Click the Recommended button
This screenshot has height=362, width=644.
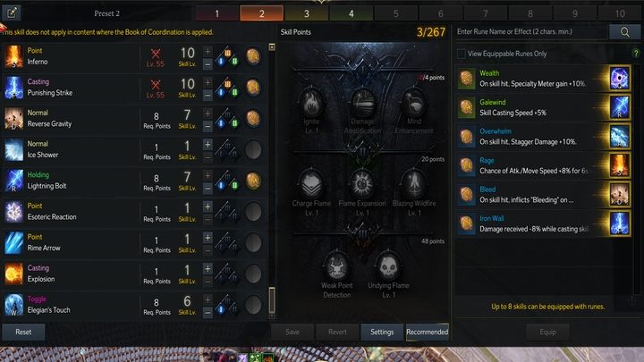point(428,332)
